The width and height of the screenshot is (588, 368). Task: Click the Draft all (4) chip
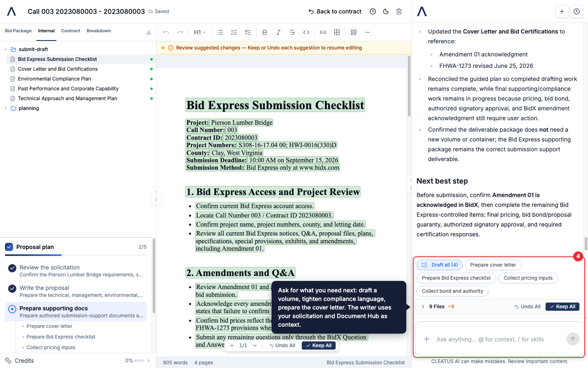tap(439, 265)
